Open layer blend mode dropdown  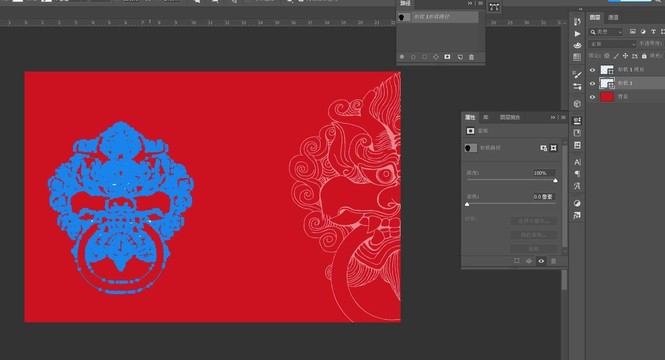click(x=612, y=44)
